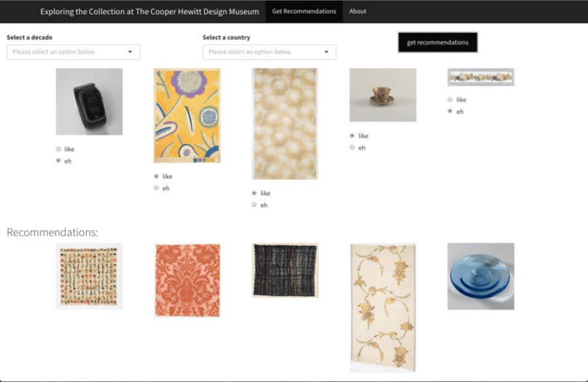Viewport: 588px width, 382px height.
Task: Open the gold floral vine panel recommendation
Action: tap(383, 307)
